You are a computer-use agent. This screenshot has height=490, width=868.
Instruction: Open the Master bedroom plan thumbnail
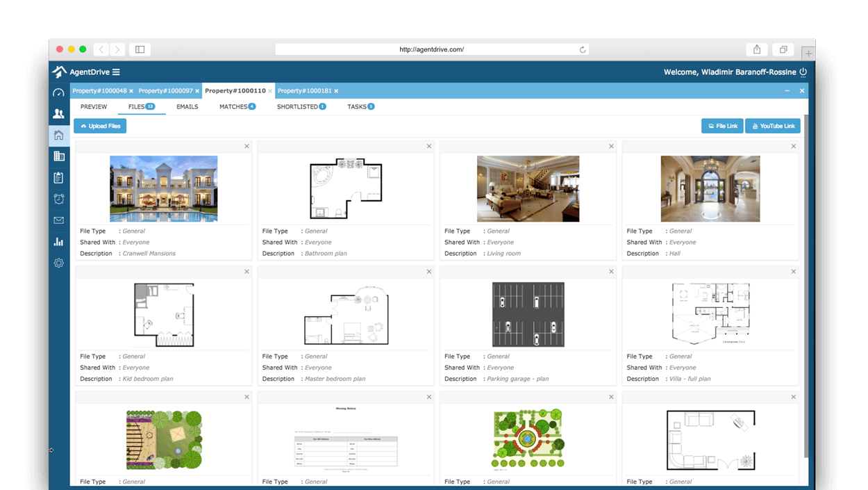(346, 316)
